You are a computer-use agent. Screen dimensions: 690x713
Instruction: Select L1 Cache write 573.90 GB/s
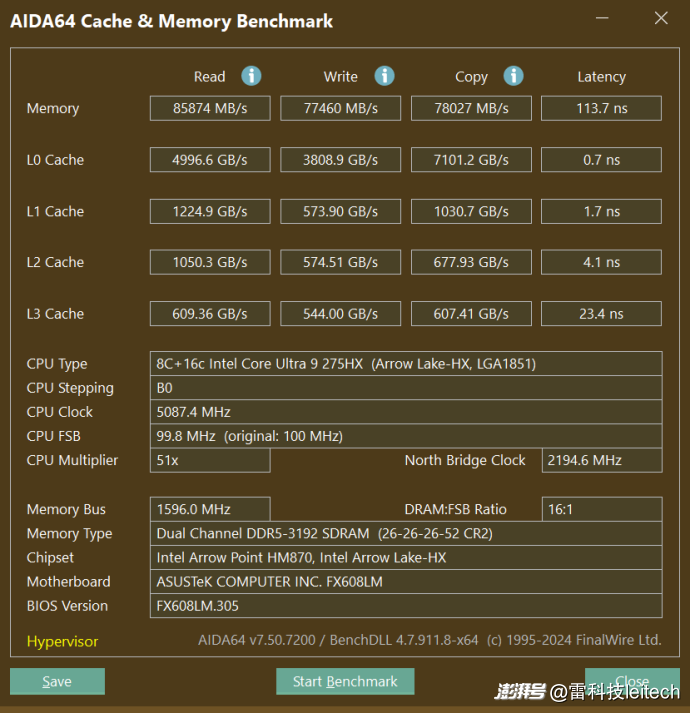[341, 211]
